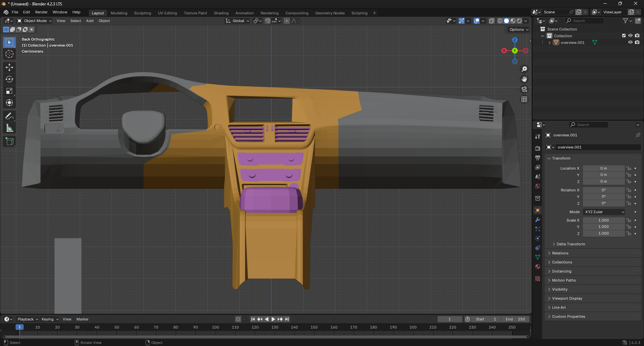Switch to the Sculpting workspace tab

pos(143,13)
